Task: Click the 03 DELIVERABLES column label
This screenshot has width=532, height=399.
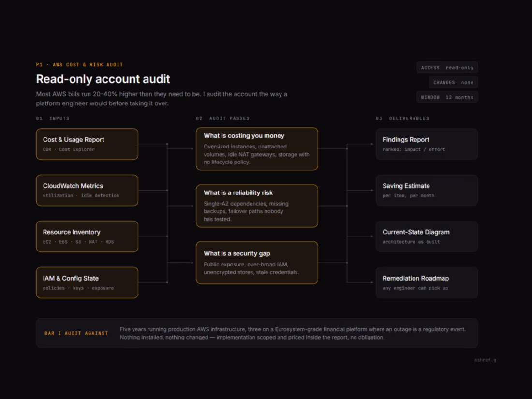Action: pyautogui.click(x=402, y=118)
